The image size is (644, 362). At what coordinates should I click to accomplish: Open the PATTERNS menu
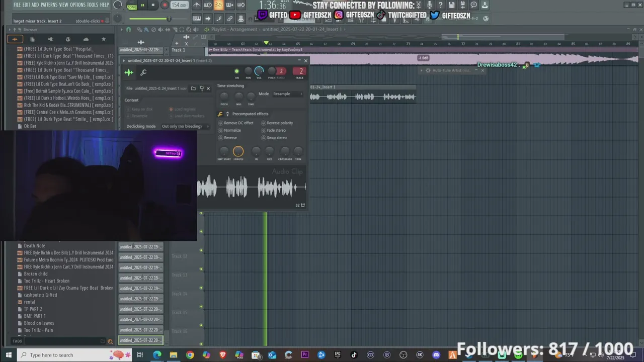tap(49, 5)
